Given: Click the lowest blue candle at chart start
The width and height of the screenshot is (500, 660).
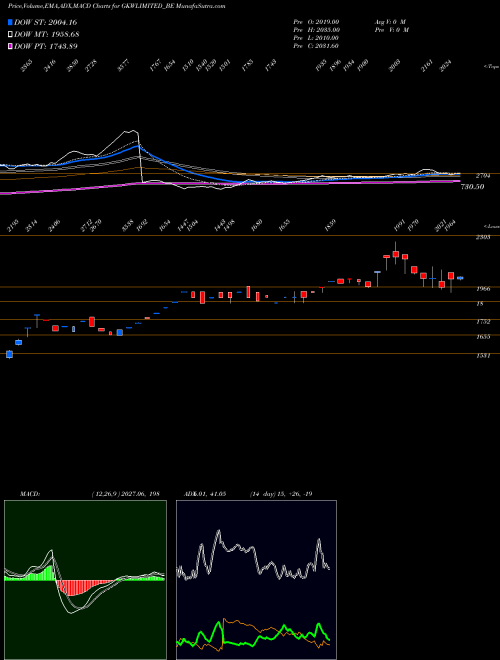Looking at the screenshot, I should [9, 354].
